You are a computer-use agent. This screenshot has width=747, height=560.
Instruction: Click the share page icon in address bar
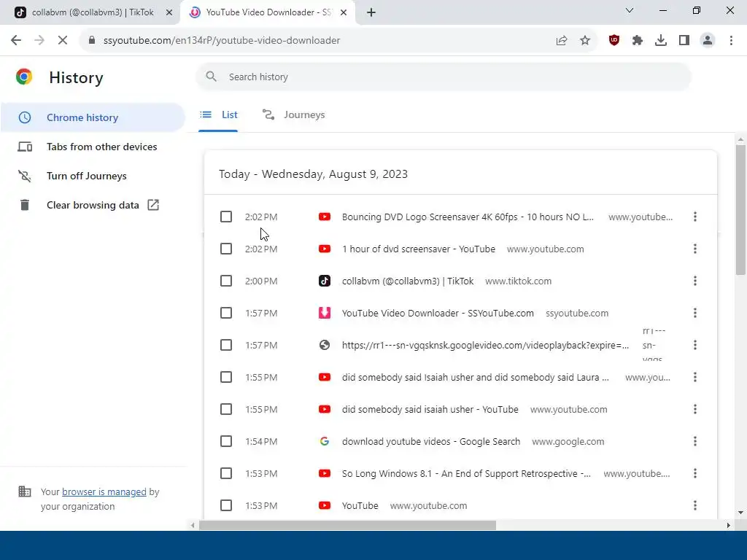point(562,41)
